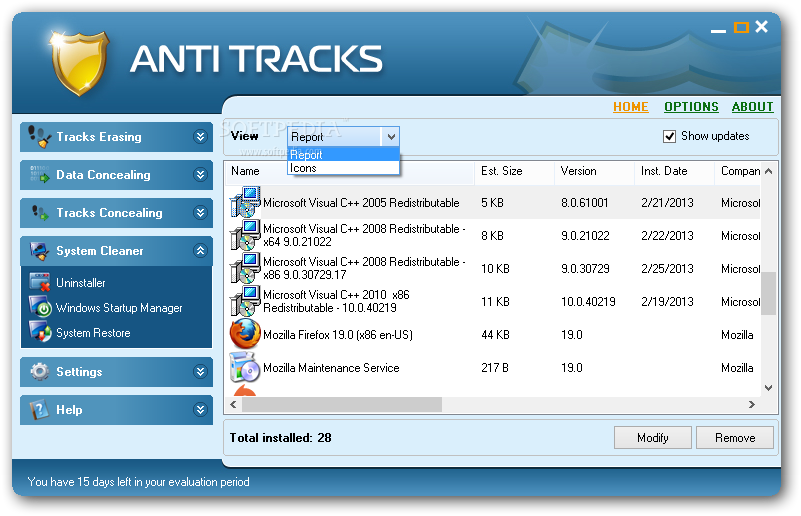
Task: Open the ABOUT link
Action: pos(752,107)
